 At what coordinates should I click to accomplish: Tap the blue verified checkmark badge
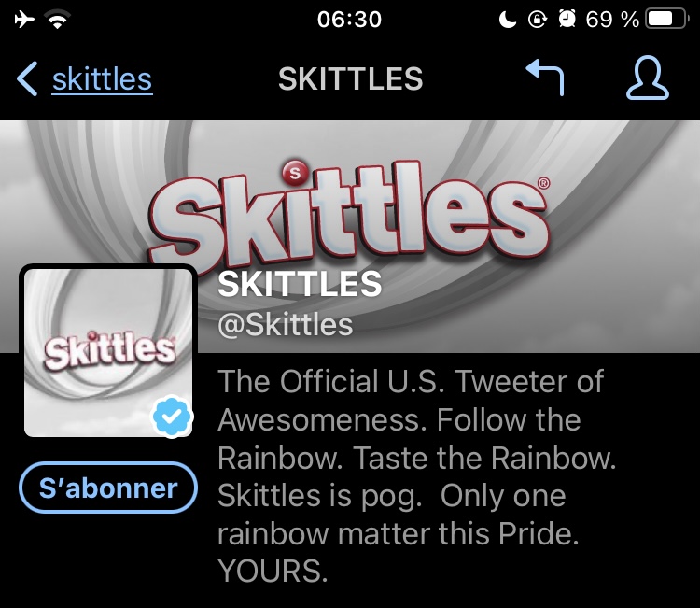point(172,417)
